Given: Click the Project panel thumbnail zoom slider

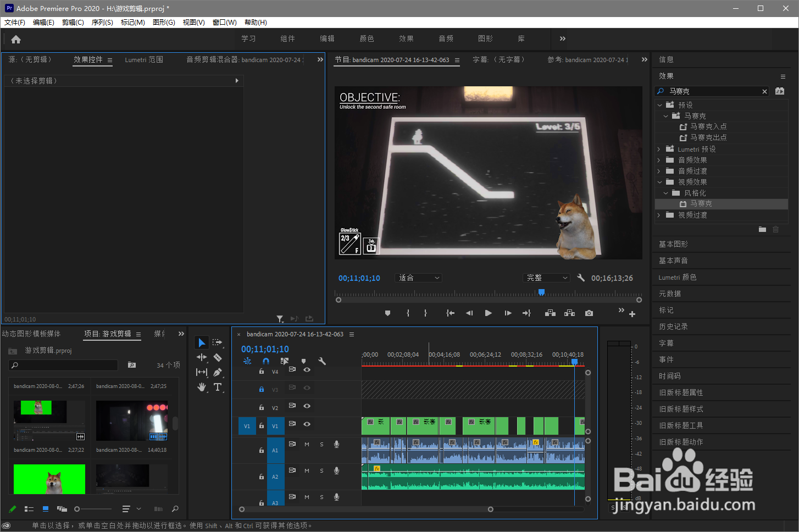Looking at the screenshot, I should coord(77,509).
